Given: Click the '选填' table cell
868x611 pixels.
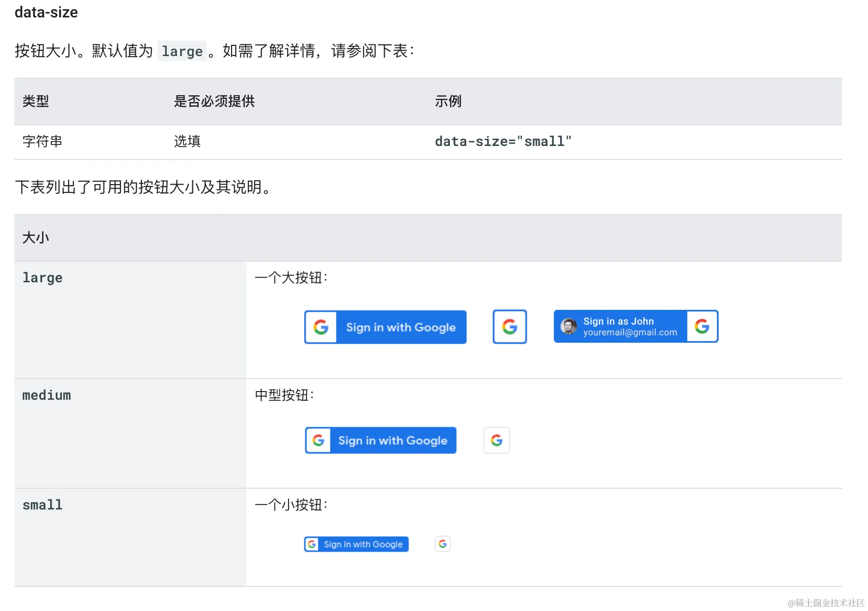Looking at the screenshot, I should (187, 141).
